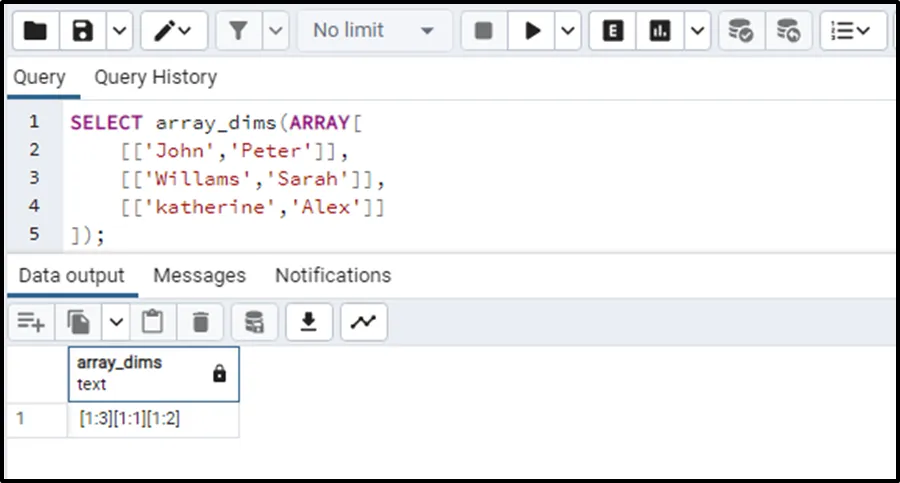Click the Commit database icon

pyautogui.click(x=741, y=31)
